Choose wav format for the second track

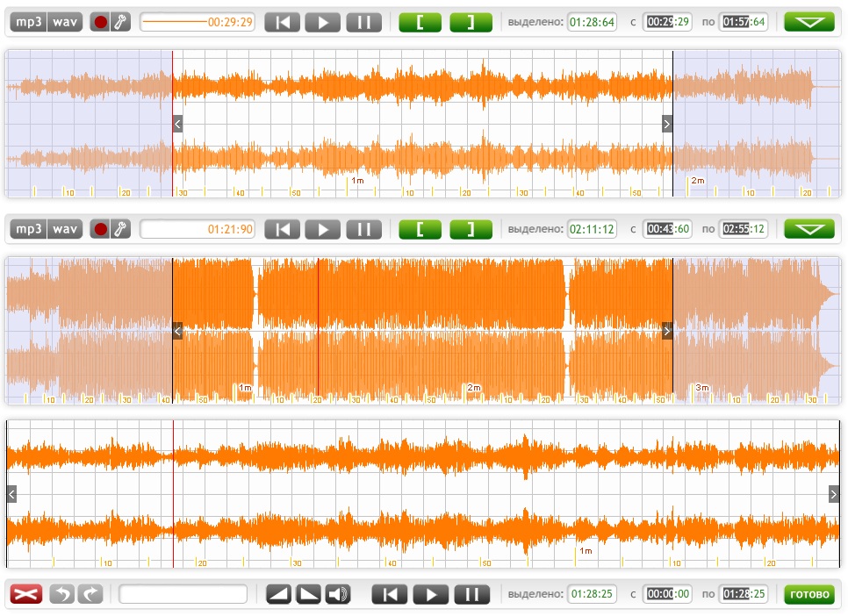pos(64,230)
